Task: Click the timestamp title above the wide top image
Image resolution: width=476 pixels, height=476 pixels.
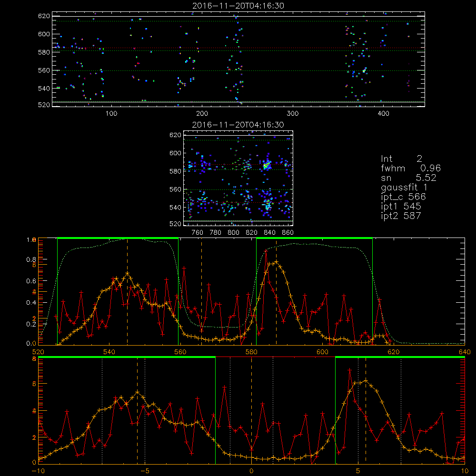Action: [x=238, y=6]
